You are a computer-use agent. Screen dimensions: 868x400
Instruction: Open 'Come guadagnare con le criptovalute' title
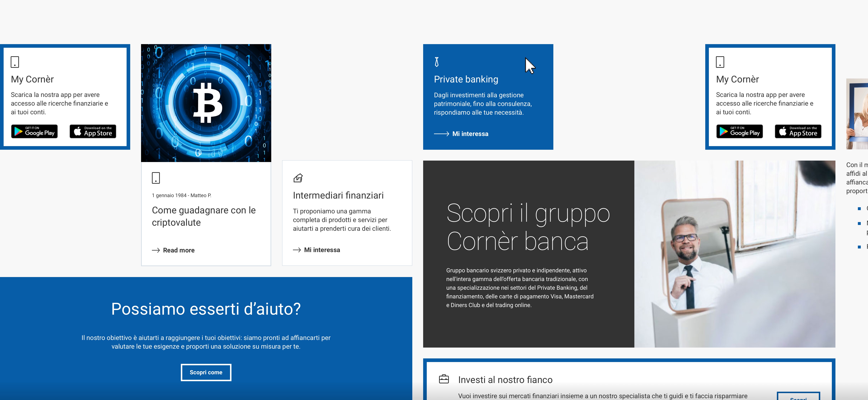tap(203, 216)
